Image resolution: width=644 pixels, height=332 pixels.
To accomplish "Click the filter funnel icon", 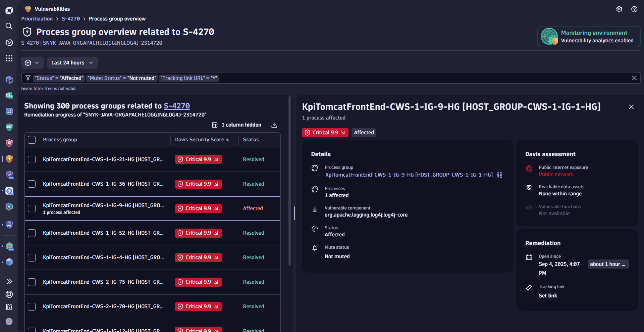I will (x=28, y=78).
